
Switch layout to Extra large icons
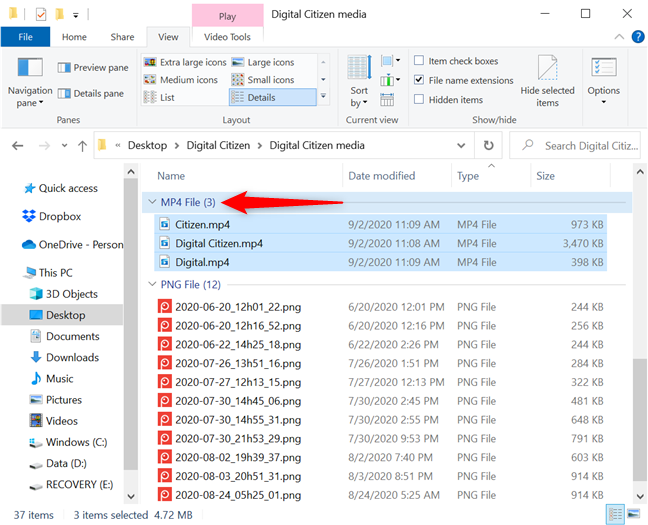pyautogui.click(x=185, y=62)
